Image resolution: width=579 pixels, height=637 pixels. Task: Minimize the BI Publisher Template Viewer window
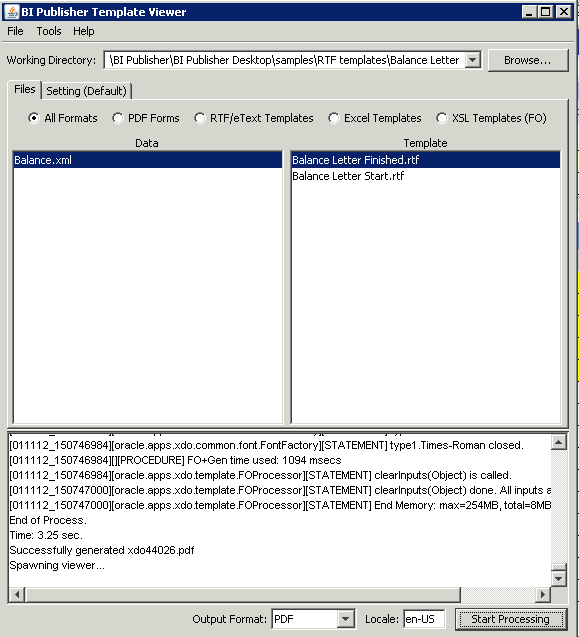point(529,12)
